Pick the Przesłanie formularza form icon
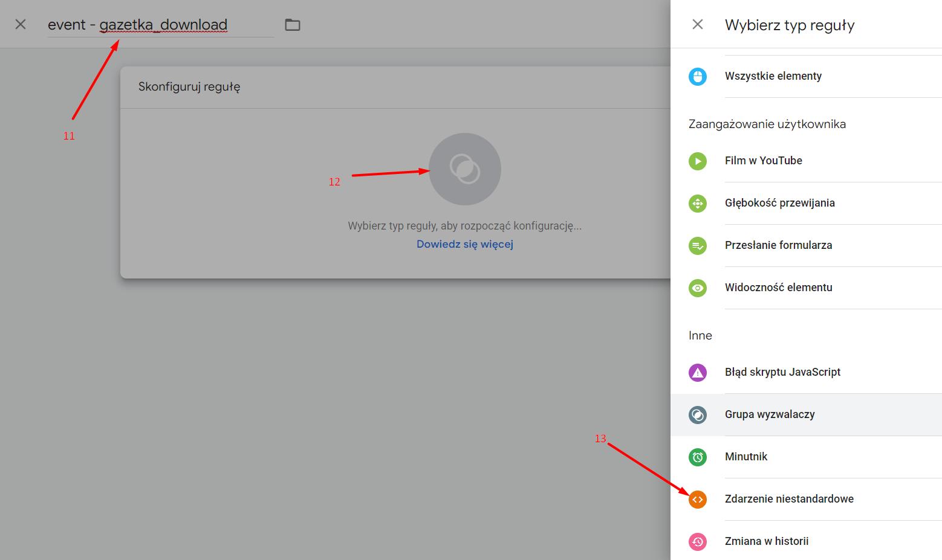Image resolution: width=942 pixels, height=560 pixels. tap(698, 245)
